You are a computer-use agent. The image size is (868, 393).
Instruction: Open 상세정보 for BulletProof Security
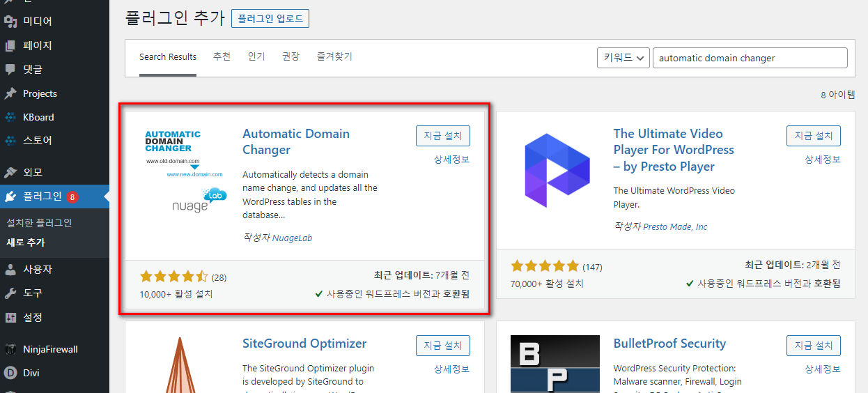[x=823, y=369]
